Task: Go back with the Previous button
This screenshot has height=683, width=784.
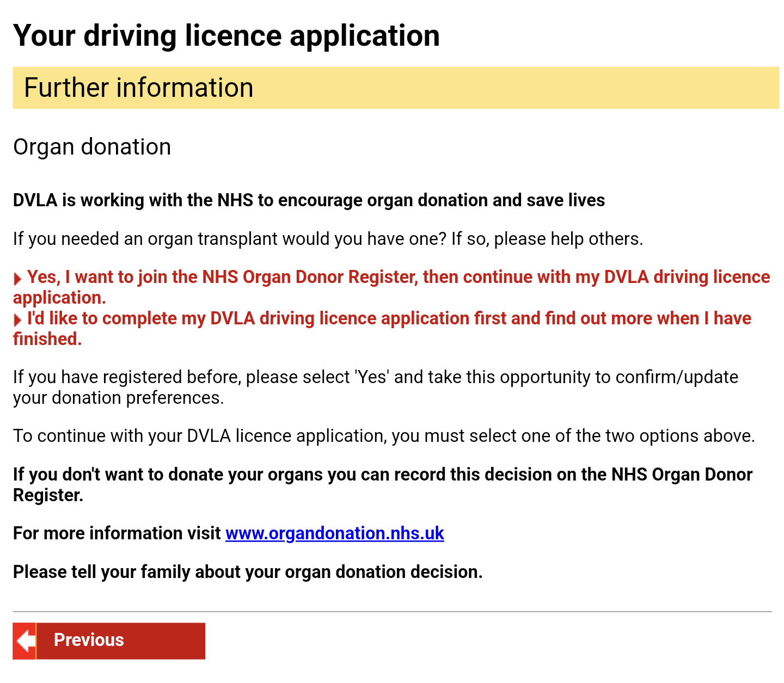Action: pyautogui.click(x=109, y=641)
